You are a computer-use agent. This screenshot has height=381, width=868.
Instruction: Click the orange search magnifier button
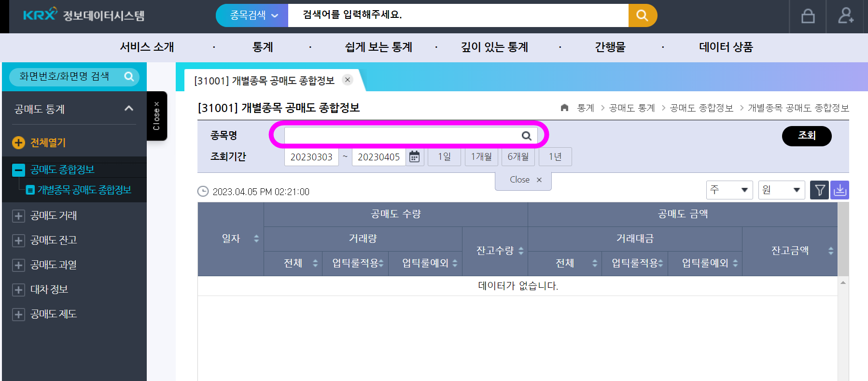point(643,15)
